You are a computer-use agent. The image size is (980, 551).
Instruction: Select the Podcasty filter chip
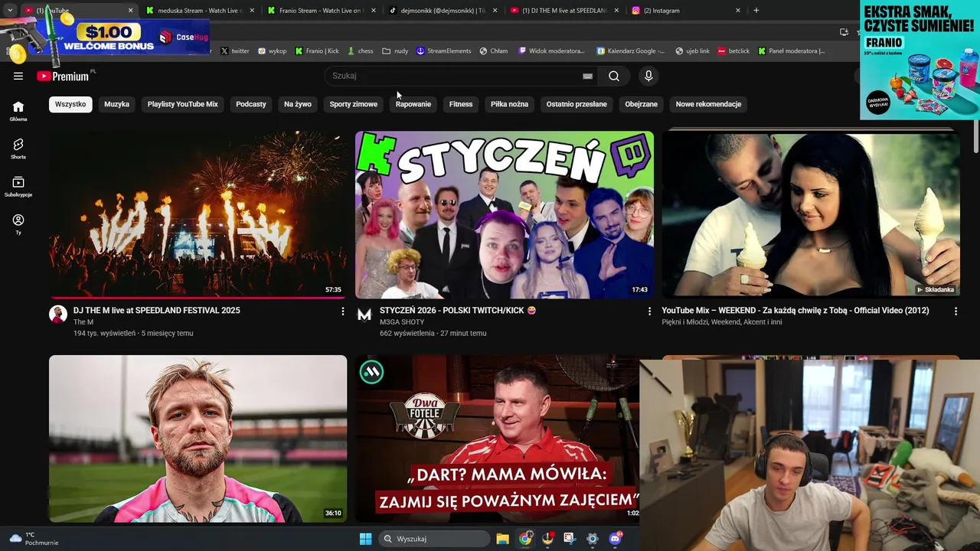coord(251,104)
